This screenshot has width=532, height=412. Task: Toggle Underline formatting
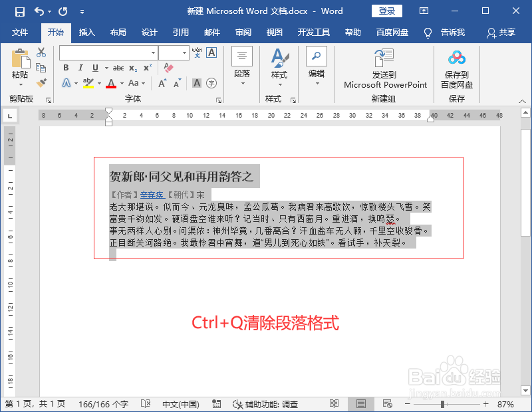95,68
